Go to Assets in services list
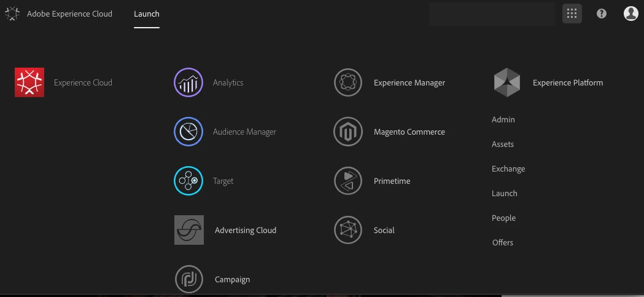This screenshot has width=644, height=297. click(503, 144)
